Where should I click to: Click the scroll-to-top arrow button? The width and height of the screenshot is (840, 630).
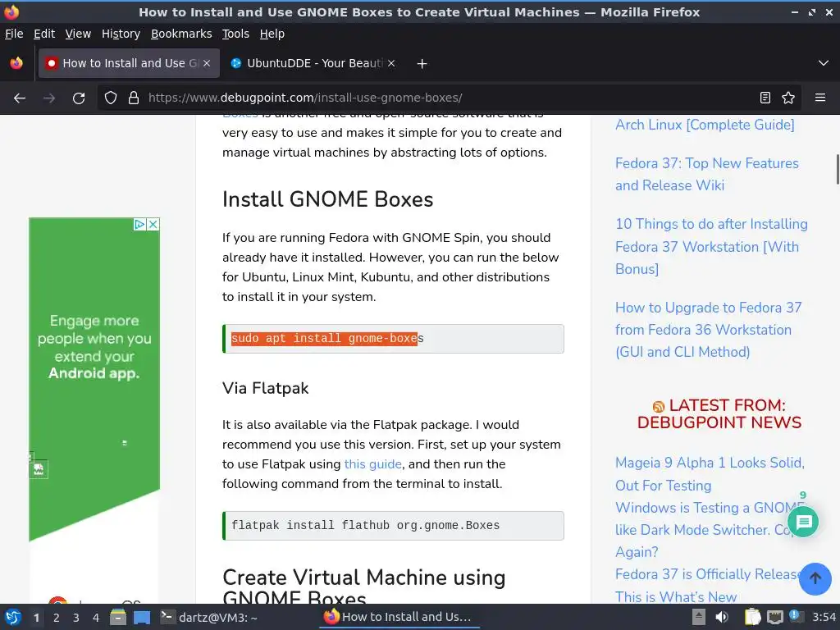[815, 578]
